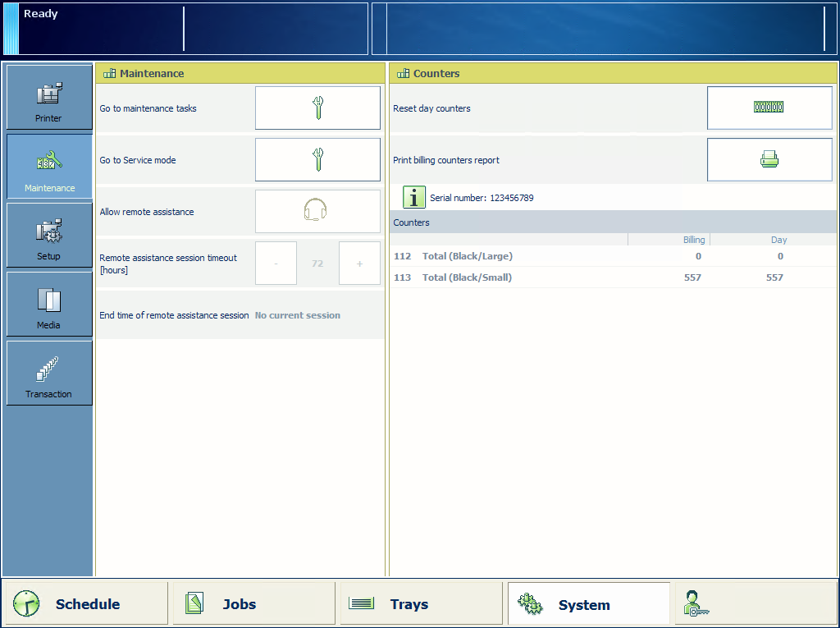Switch to the Schedule tab
Image resolution: width=840 pixels, height=628 pixels.
pos(86,604)
